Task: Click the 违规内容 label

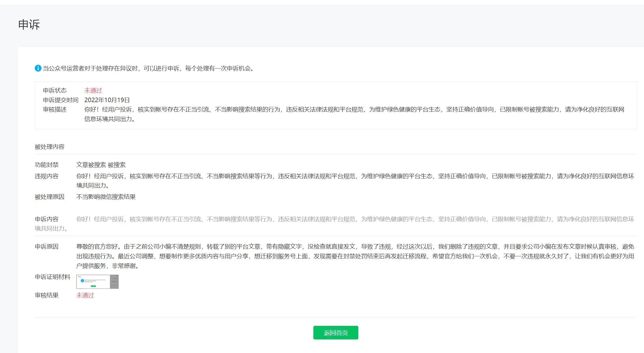Action: [x=47, y=176]
